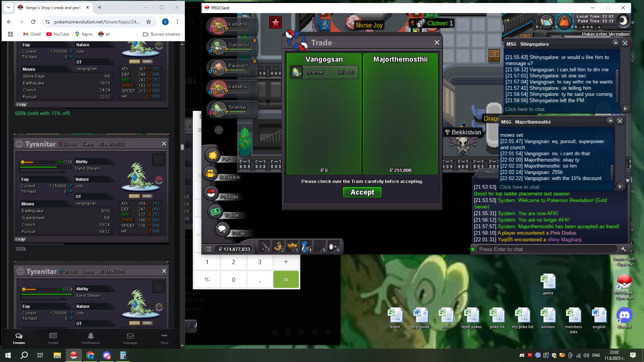Select Tyranitar in party list
The image size is (644, 362).
tap(232, 109)
